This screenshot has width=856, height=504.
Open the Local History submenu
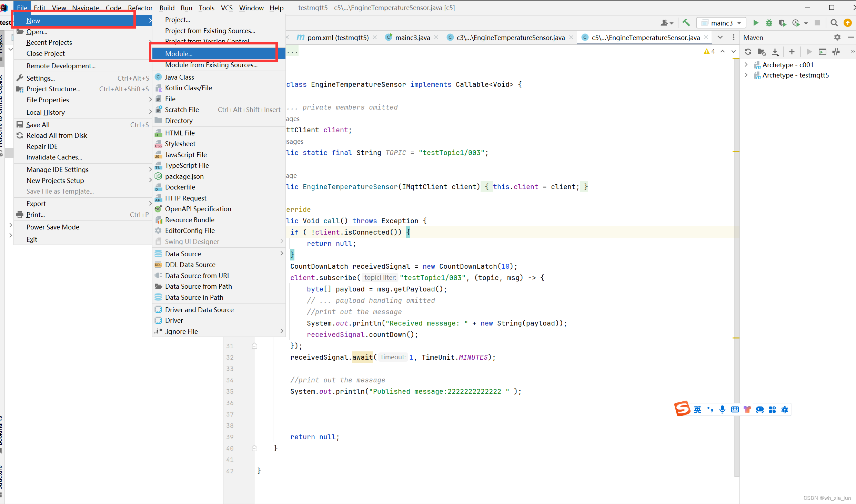(83, 112)
